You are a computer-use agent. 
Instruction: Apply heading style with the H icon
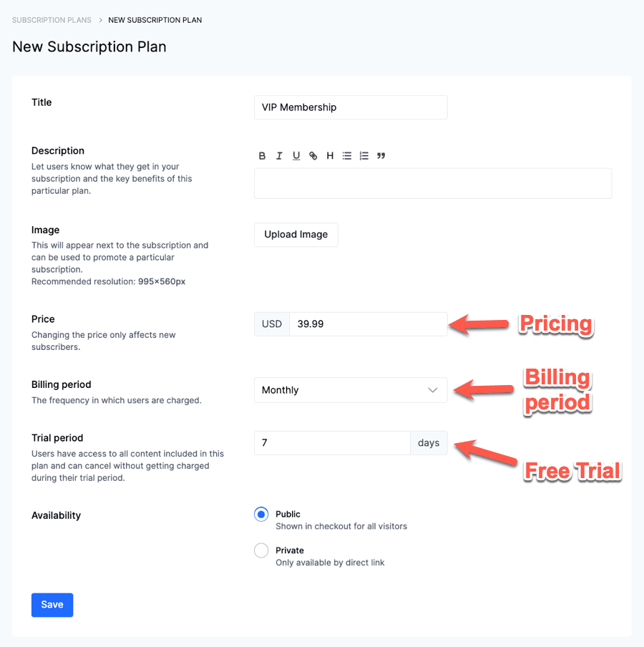[x=330, y=156]
